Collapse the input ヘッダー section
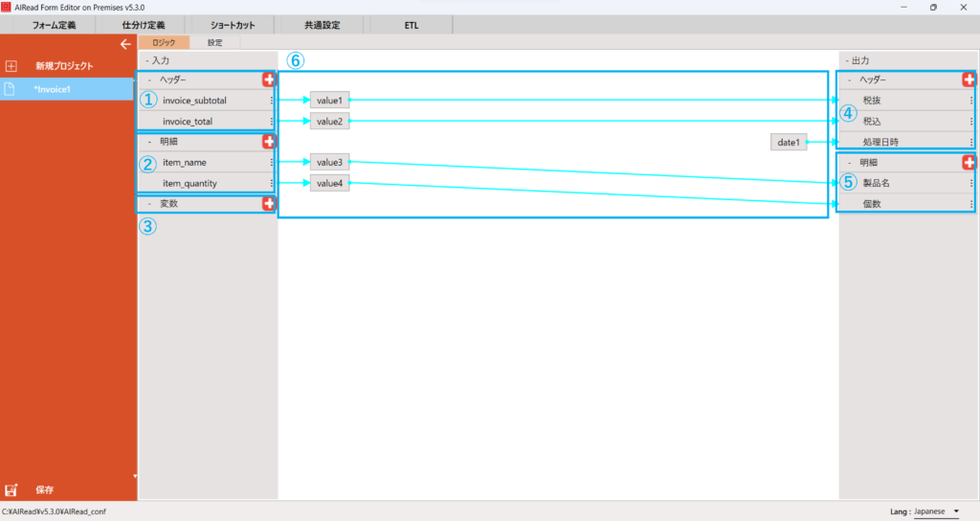The width and height of the screenshot is (980, 521). click(149, 79)
